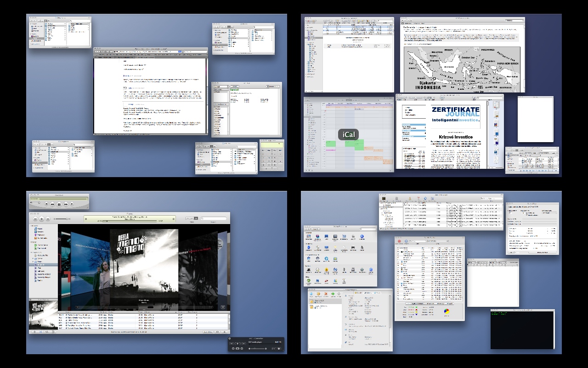Image resolution: width=588 pixels, height=368 pixels.
Task: Click the green Start arrow in VirtualBox
Action: 333,295
